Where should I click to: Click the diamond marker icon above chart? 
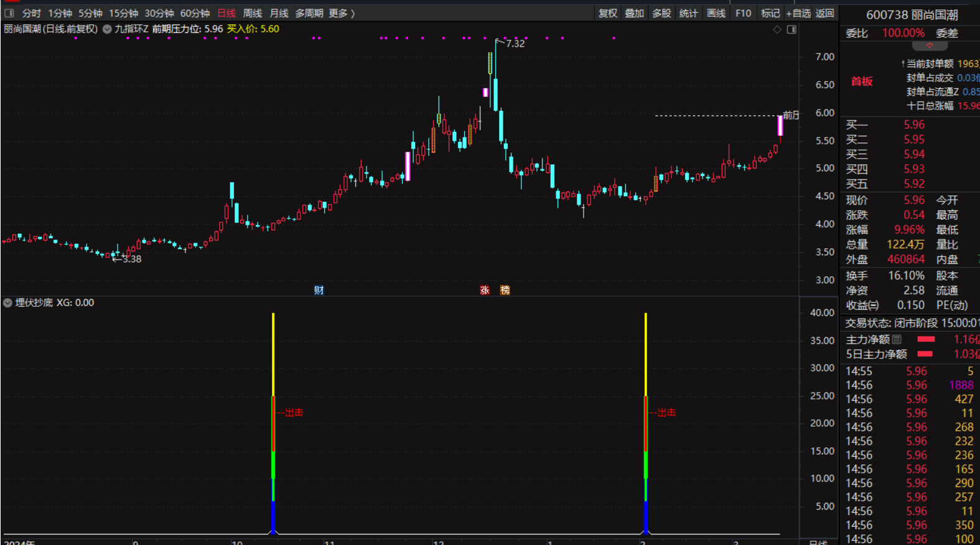pyautogui.click(x=777, y=29)
